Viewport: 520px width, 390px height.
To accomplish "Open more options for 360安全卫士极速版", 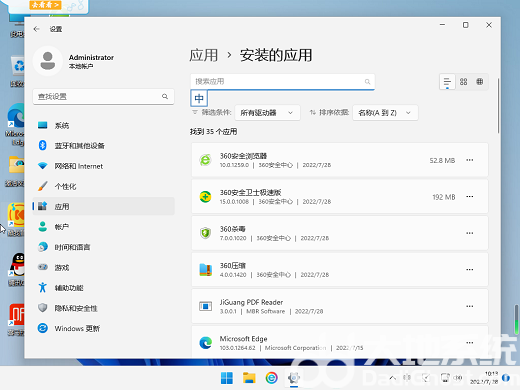I will 470,197.
